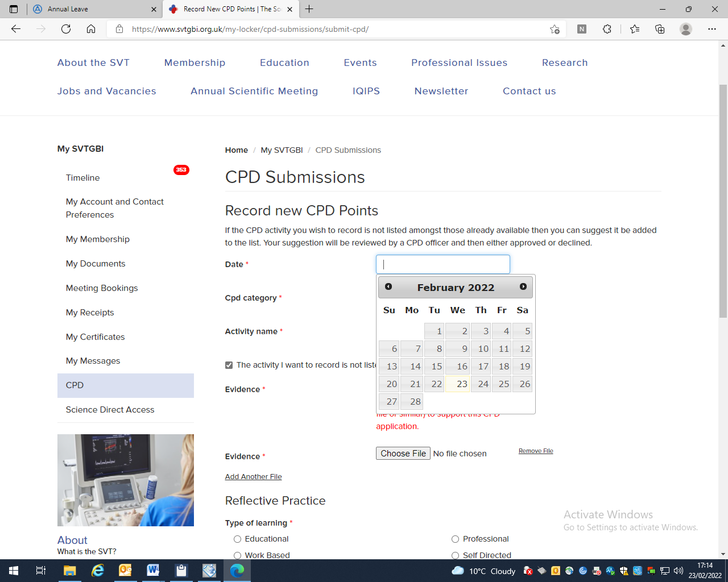Uncheck the activity not listed checkbox
The height and width of the screenshot is (582, 728).
[229, 365]
